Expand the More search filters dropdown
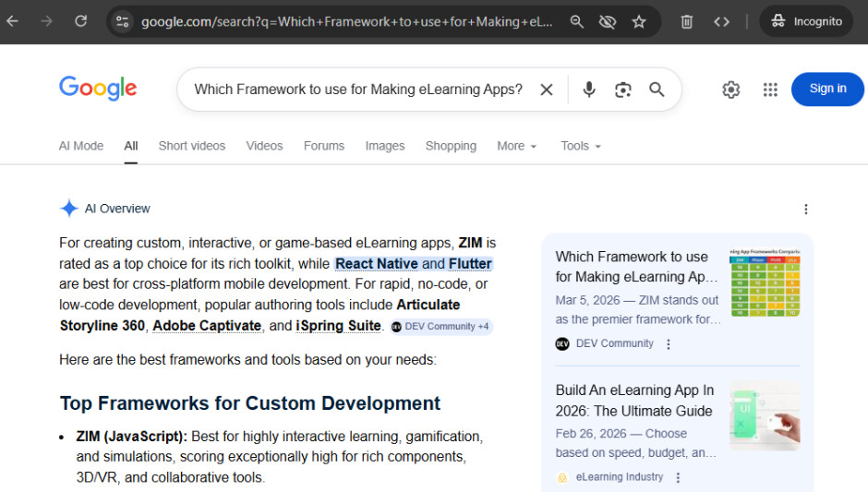The height and width of the screenshot is (492, 868). (x=516, y=146)
